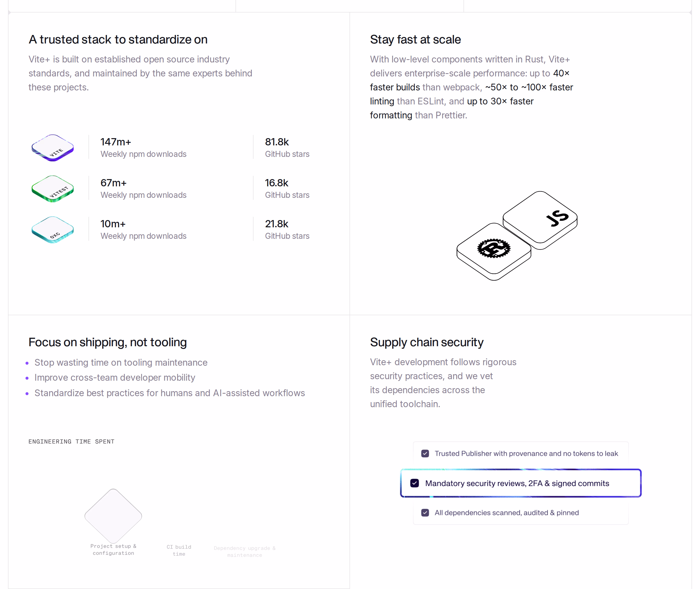Click the Rust gear tile illustration
This screenshot has height=589, width=700.
[494, 252]
